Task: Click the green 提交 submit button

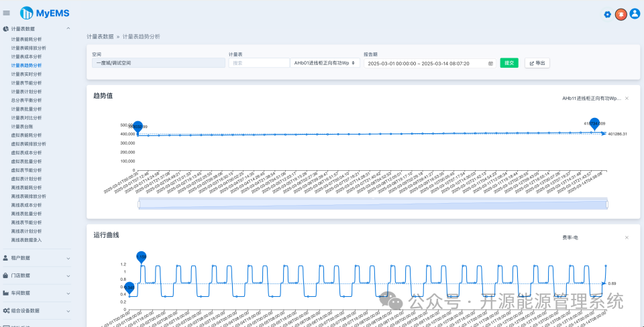Action: coord(509,63)
